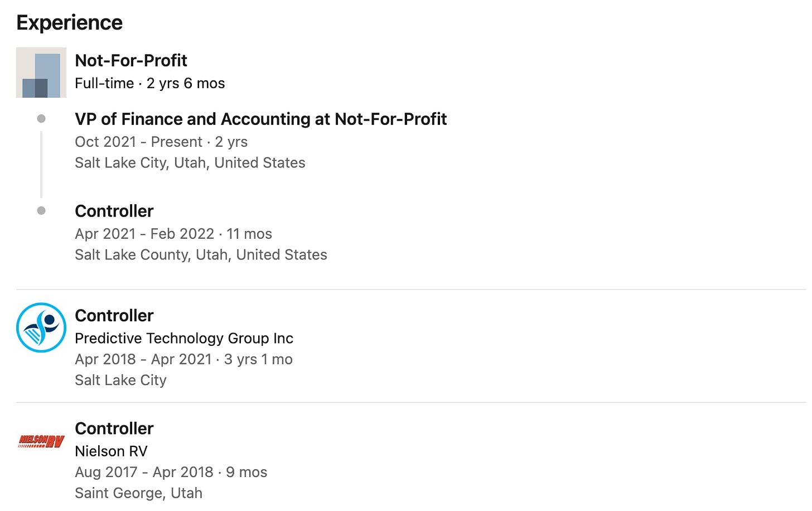The height and width of the screenshot is (511, 812).
Task: Click the Not-For-Profit company placeholder logo
Action: click(41, 73)
